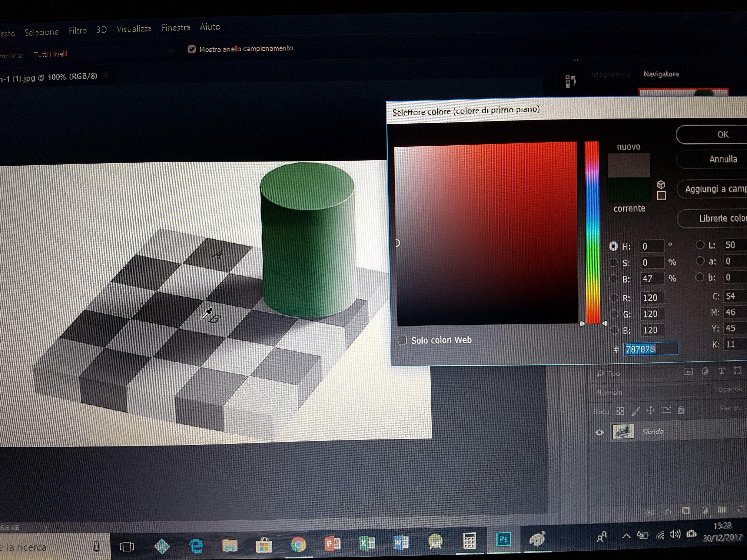Click the adjustment layer filter icon
The image size is (747, 560).
[705, 371]
